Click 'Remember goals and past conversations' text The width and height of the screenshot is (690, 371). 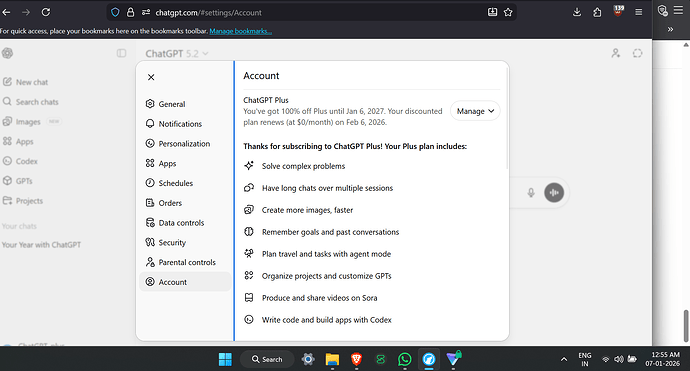[330, 232]
